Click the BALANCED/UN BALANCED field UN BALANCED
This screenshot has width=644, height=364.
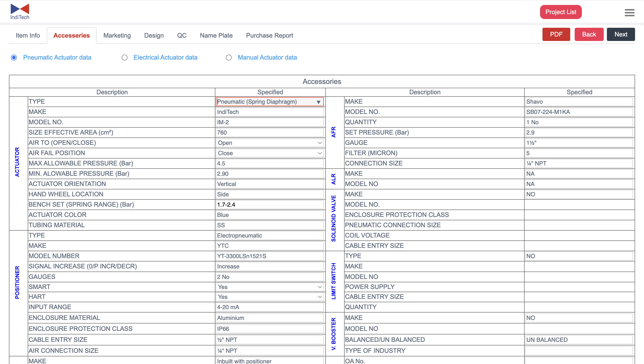(579, 340)
